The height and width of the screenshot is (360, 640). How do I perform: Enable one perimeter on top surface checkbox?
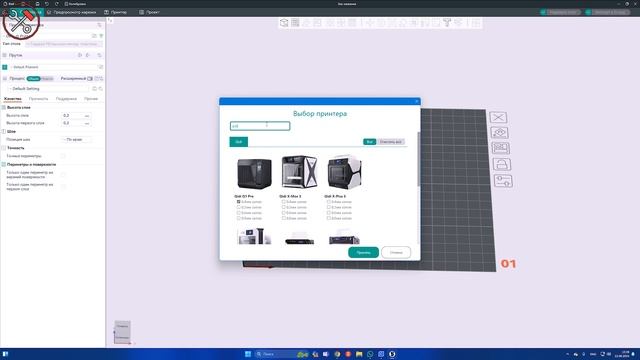(63, 175)
